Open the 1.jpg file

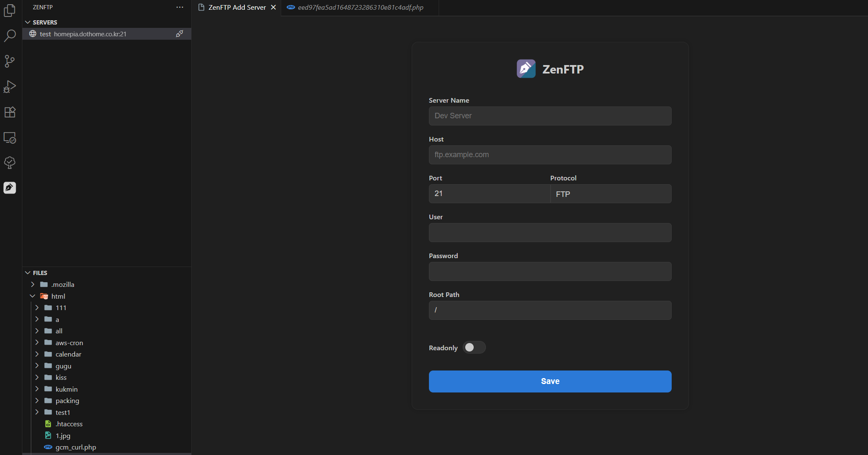[107, 436]
